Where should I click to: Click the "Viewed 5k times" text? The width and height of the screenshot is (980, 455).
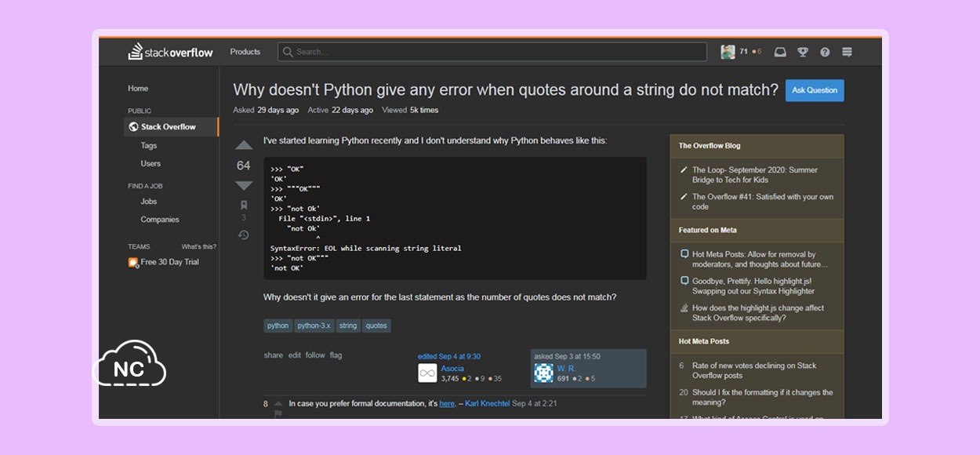pyautogui.click(x=410, y=111)
